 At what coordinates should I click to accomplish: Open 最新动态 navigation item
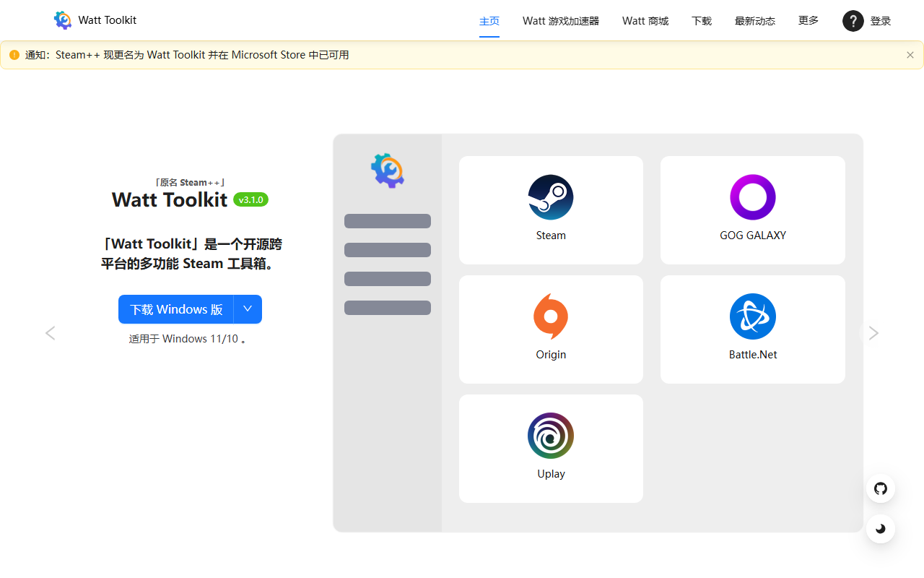(x=755, y=21)
